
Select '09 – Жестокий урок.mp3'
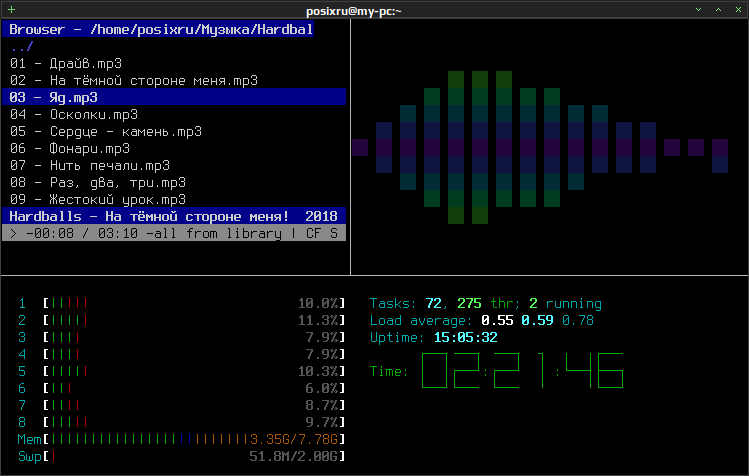tap(98, 199)
